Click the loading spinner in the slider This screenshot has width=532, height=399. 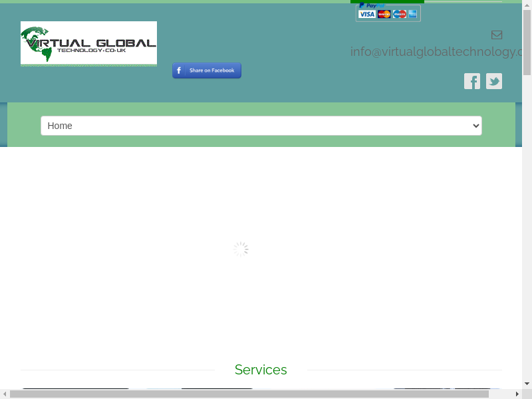pyautogui.click(x=241, y=249)
